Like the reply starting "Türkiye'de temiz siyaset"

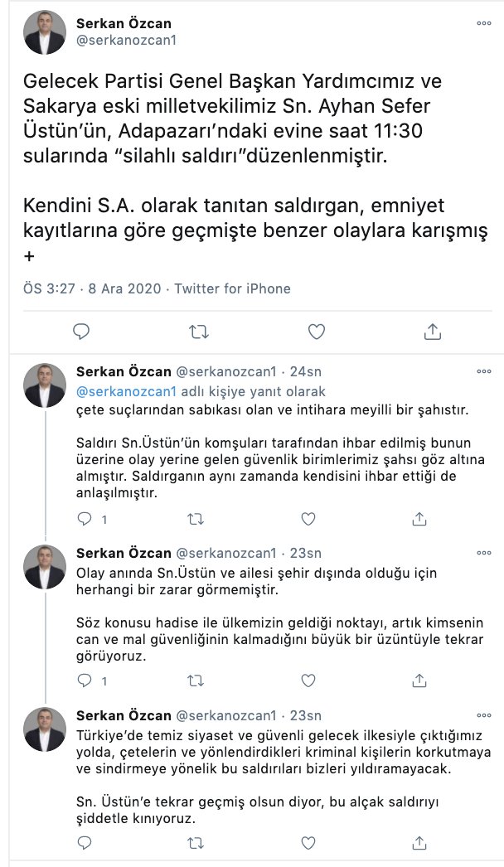(308, 843)
